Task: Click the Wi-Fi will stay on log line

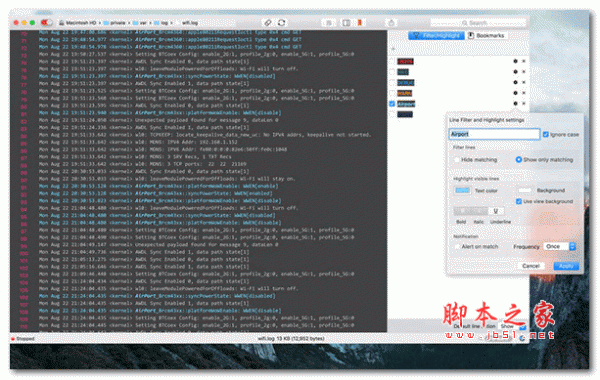Action: (x=168, y=179)
